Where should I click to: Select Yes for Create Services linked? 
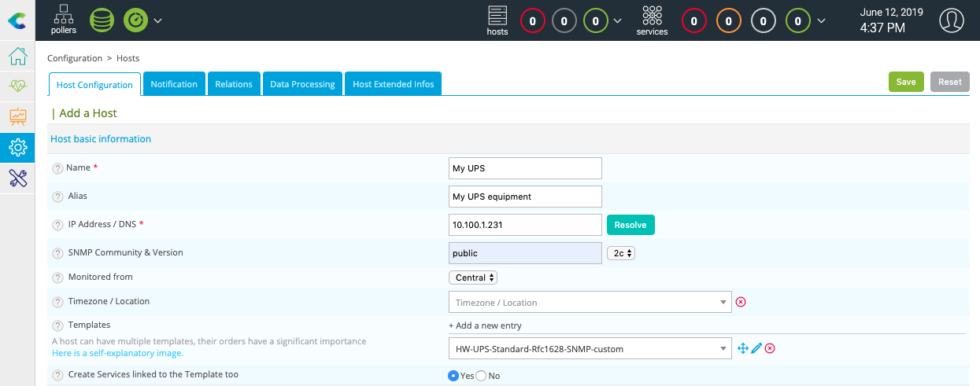pyautogui.click(x=453, y=376)
